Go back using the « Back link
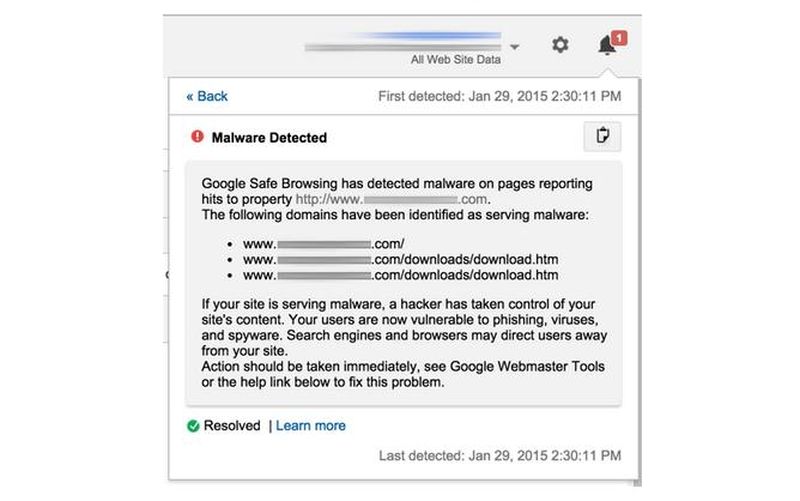800x501 pixels. click(207, 96)
